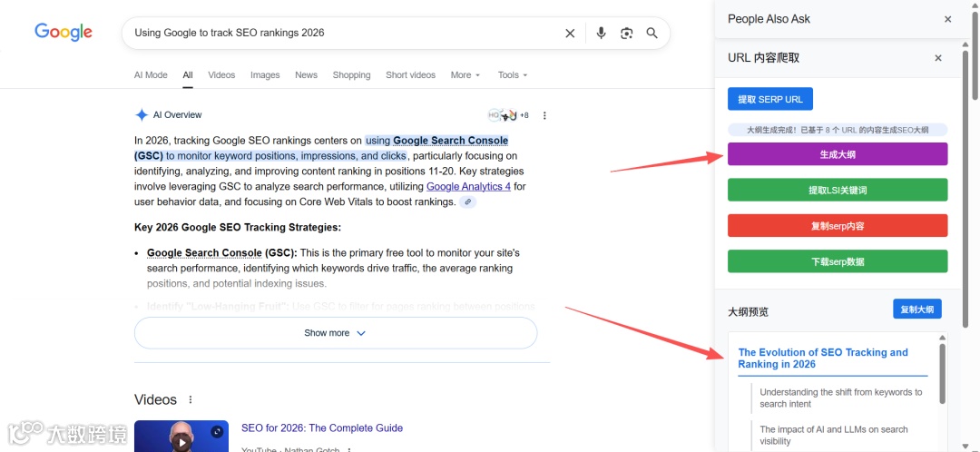Click the 提取 SERP URL button

click(x=770, y=99)
